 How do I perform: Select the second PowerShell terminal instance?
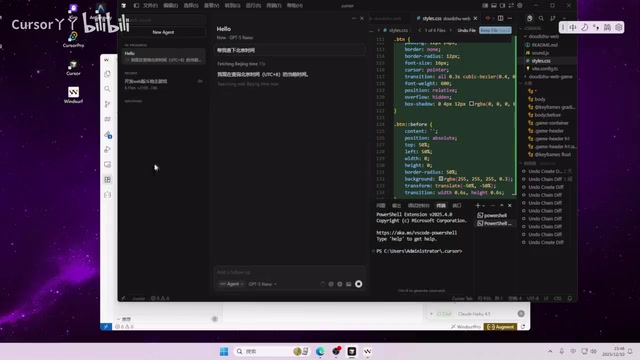tap(495, 223)
